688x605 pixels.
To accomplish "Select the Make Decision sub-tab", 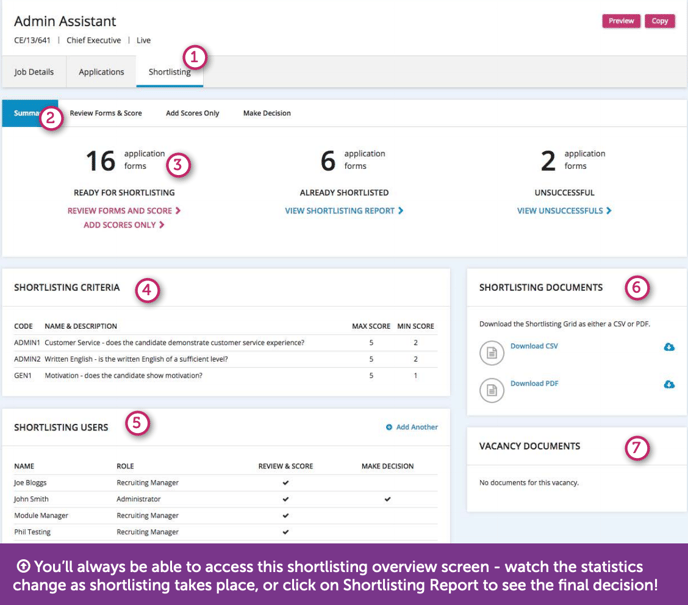I will [x=267, y=113].
